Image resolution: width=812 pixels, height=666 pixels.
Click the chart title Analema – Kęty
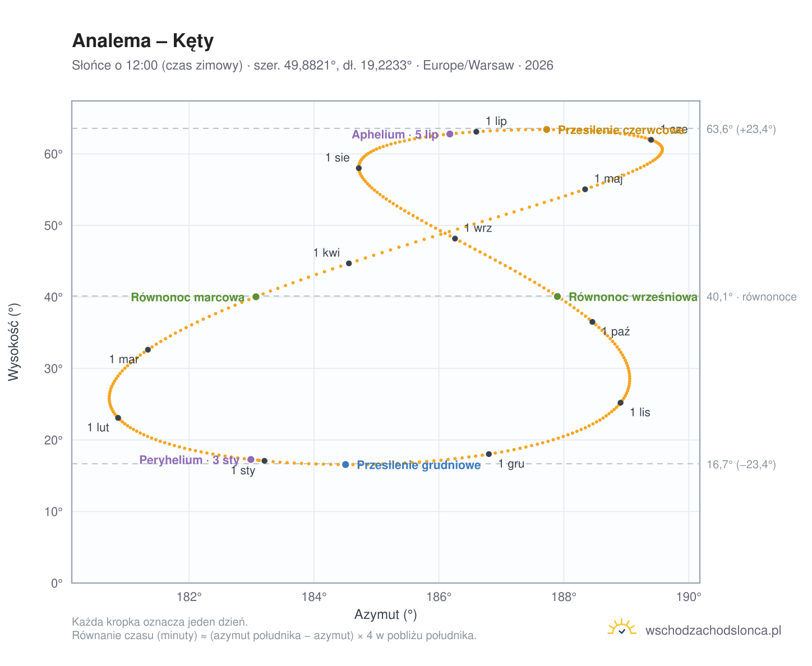(143, 41)
